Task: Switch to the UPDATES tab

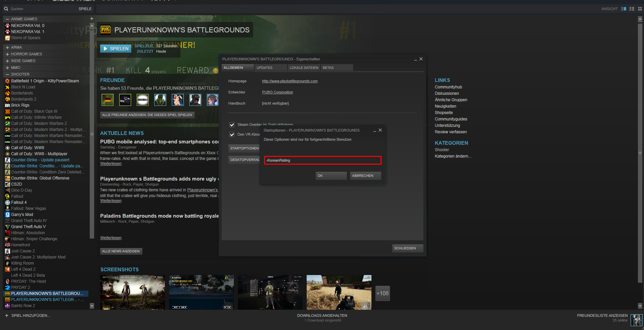Action: tap(271, 68)
